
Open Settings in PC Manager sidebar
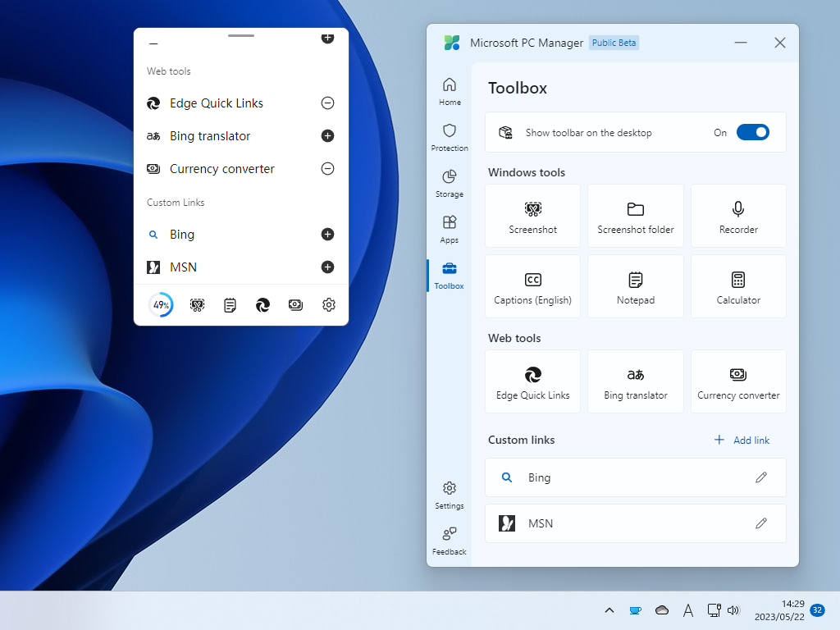[x=450, y=495]
